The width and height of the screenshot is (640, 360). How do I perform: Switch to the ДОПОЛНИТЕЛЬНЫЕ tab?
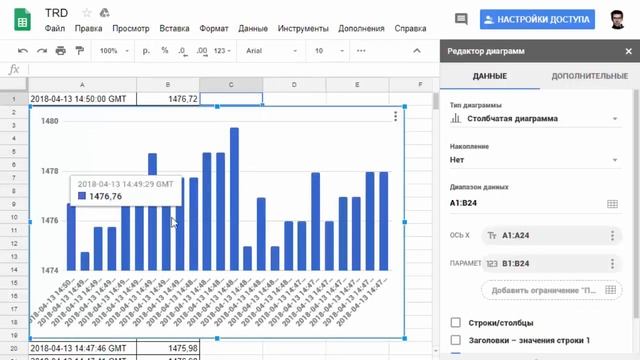point(589,76)
